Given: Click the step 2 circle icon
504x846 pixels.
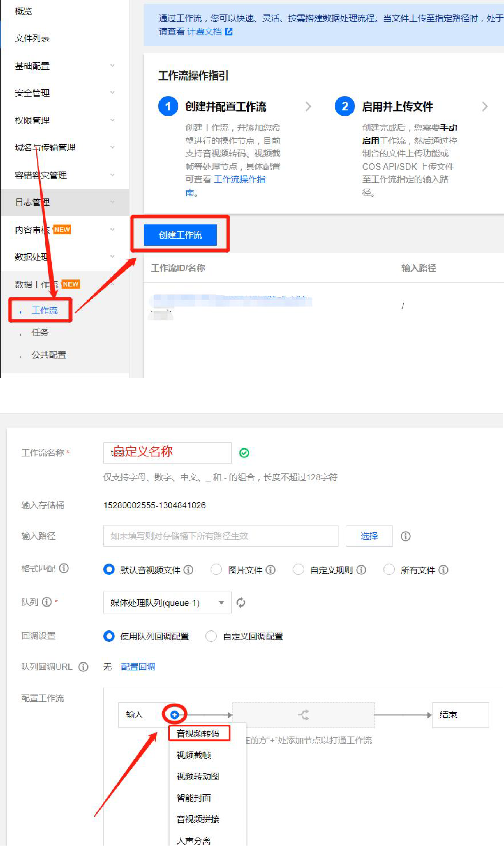Looking at the screenshot, I should [345, 106].
